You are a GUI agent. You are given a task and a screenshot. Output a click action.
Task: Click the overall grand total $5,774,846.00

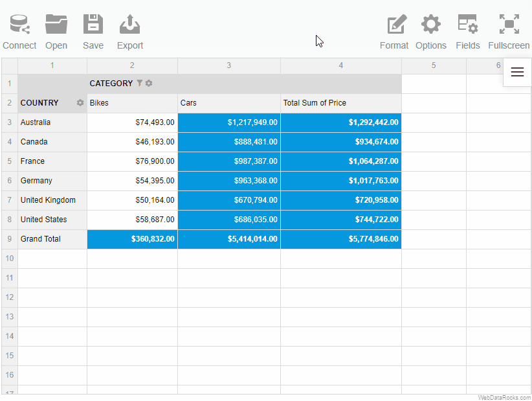pyautogui.click(x=341, y=239)
